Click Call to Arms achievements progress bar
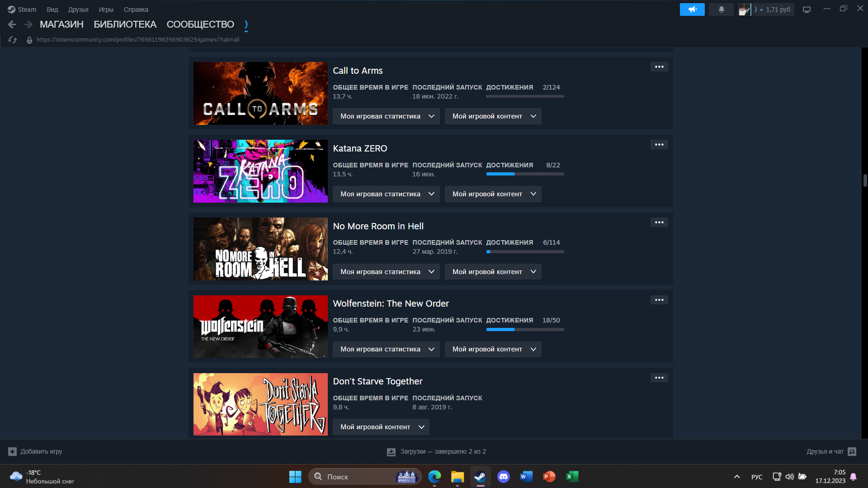Image resolution: width=868 pixels, height=488 pixels. (525, 96)
